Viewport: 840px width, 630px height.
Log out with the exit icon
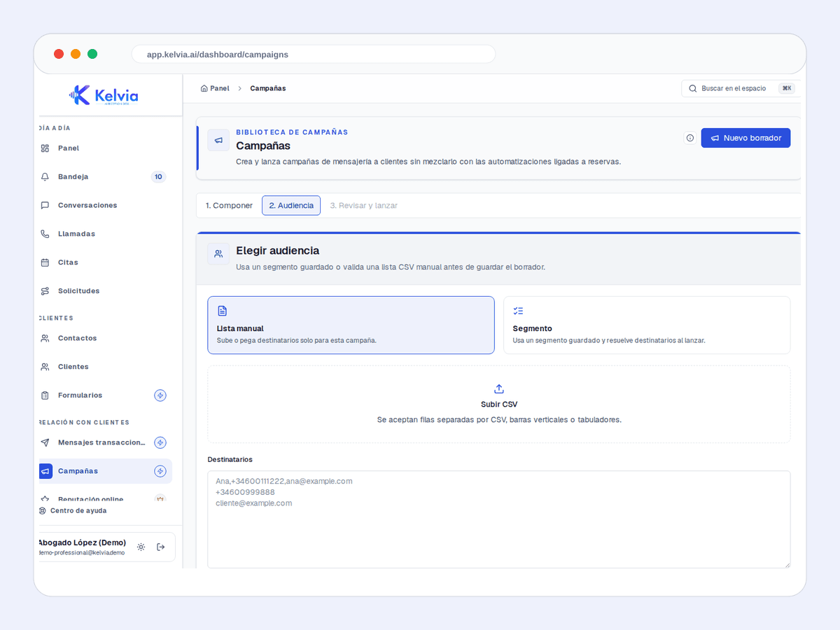click(161, 547)
